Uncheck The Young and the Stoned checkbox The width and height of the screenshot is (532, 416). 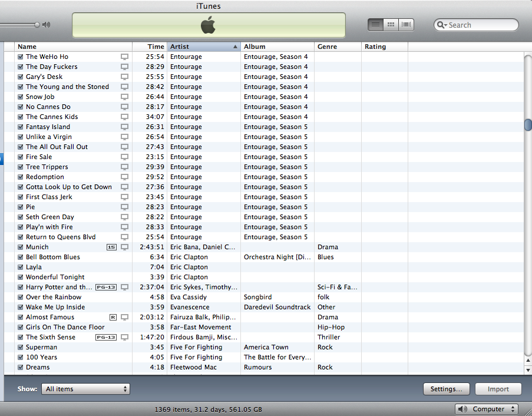coord(21,87)
